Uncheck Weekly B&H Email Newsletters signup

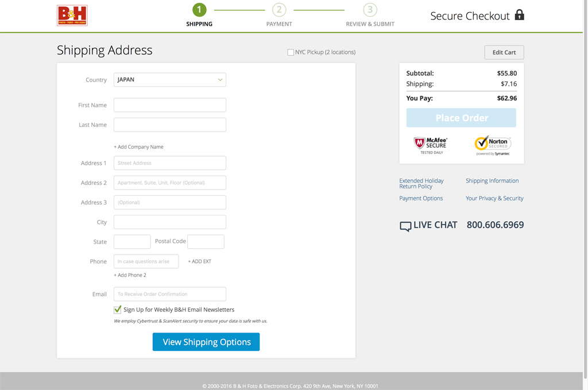(117, 310)
